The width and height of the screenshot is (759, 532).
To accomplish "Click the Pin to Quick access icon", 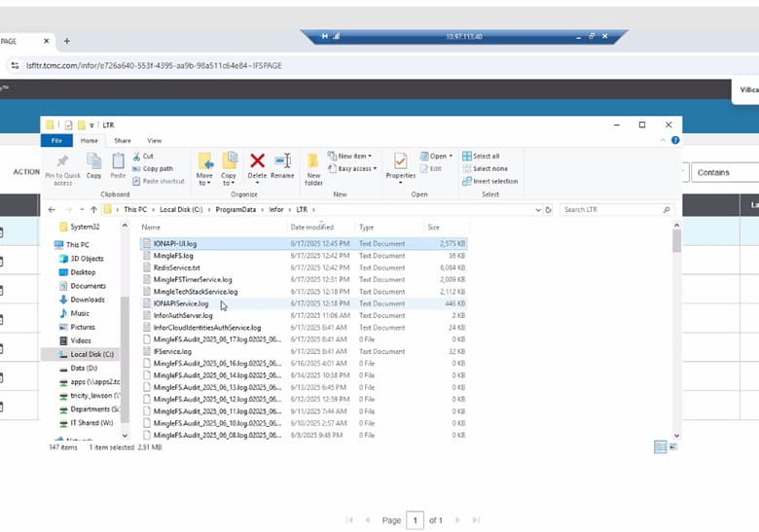I will 62,161.
